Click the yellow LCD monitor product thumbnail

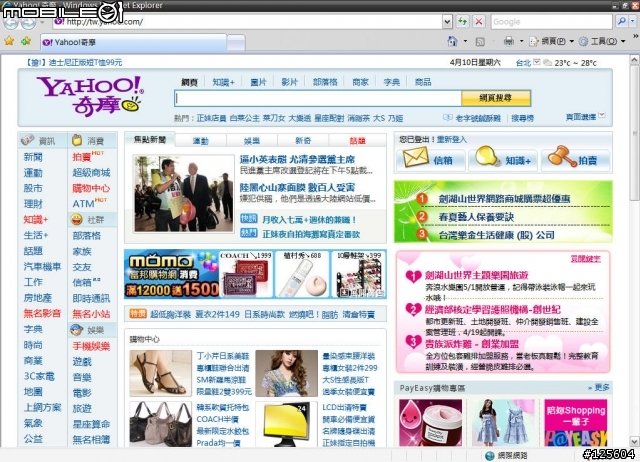pos(286,424)
